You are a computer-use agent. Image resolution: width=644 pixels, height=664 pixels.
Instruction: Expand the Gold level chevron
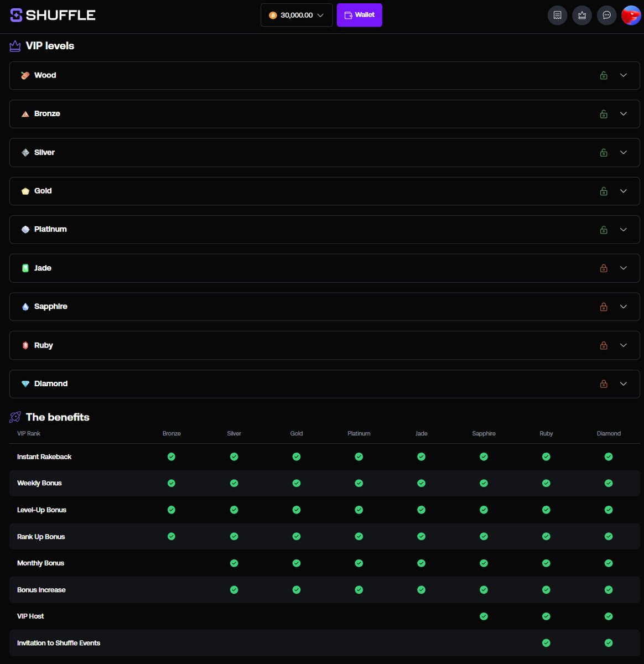click(x=624, y=191)
